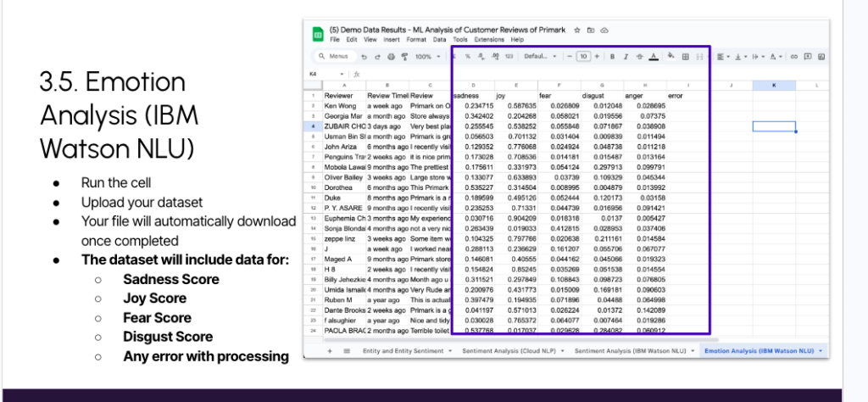868x402 pixels.
Task: Click the 'disgust' header cell
Action: tap(602, 95)
